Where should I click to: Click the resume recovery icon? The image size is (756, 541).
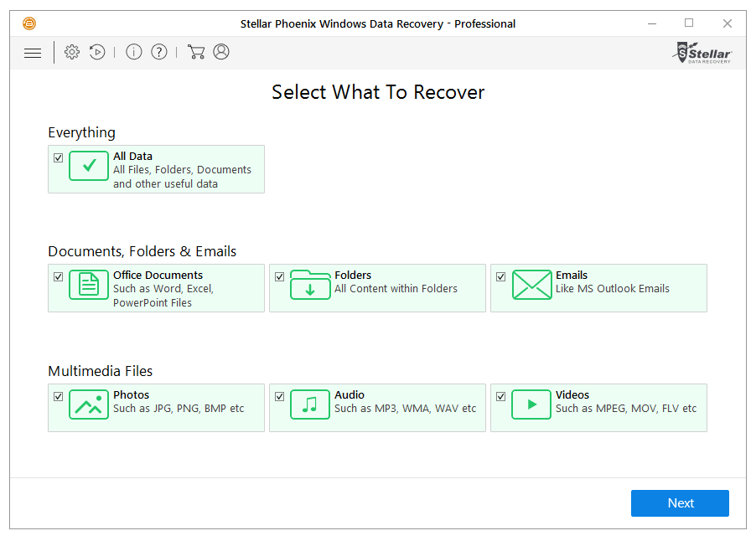click(x=97, y=52)
